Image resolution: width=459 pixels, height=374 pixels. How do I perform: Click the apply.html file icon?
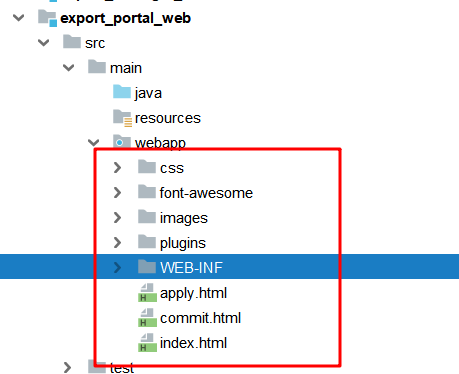click(x=147, y=293)
